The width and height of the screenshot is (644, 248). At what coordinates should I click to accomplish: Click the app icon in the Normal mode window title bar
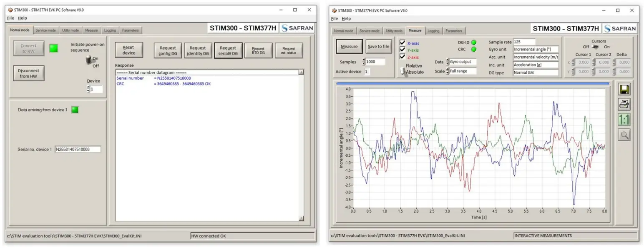point(10,10)
